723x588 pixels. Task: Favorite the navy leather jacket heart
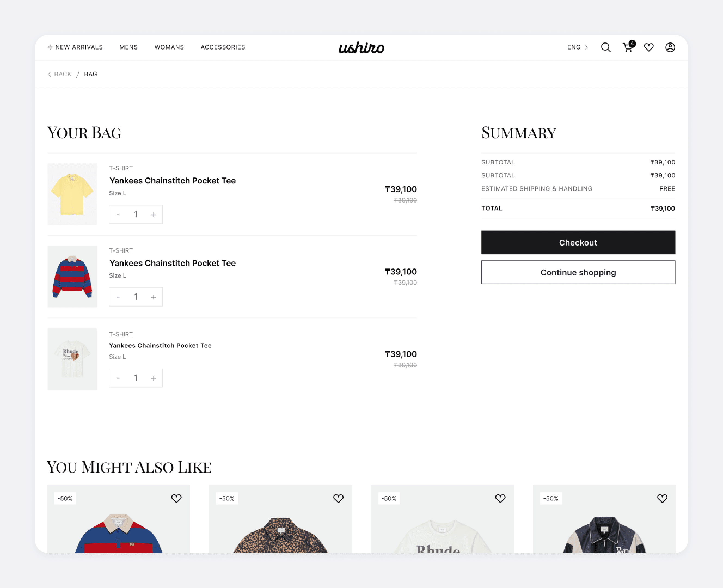click(x=662, y=499)
